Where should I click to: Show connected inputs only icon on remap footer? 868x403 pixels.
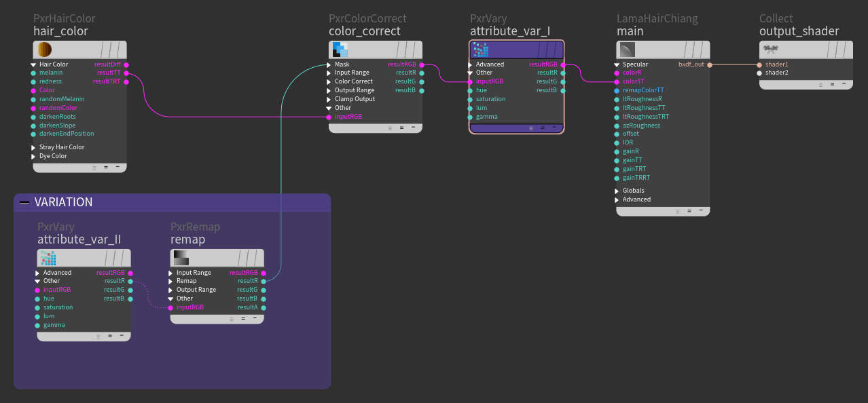click(244, 318)
